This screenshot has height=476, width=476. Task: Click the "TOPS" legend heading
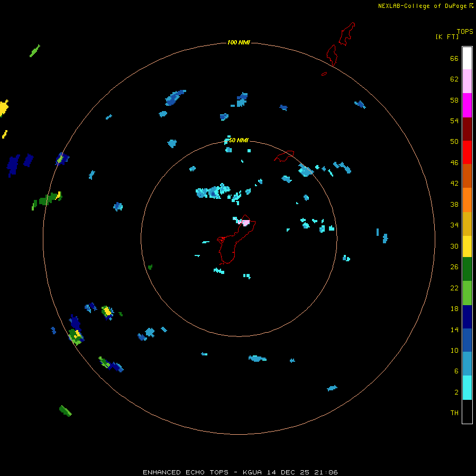[465, 32]
